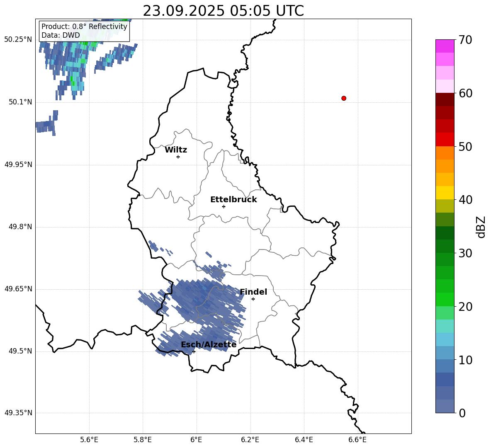Image resolution: width=491 pixels, height=448 pixels.
Task: Click the colorbar tick label 40
Action: (465, 200)
